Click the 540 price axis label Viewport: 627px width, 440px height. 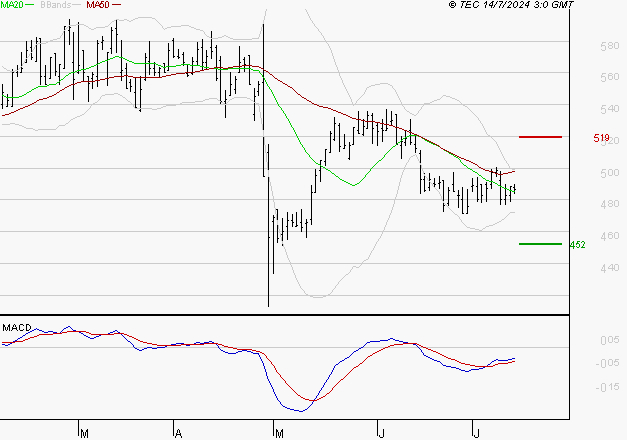click(x=610, y=109)
